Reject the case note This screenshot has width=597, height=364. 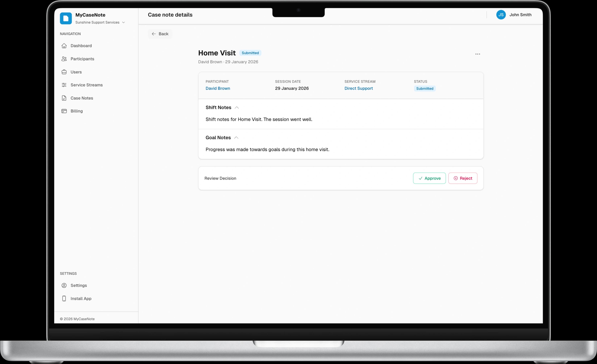point(463,178)
